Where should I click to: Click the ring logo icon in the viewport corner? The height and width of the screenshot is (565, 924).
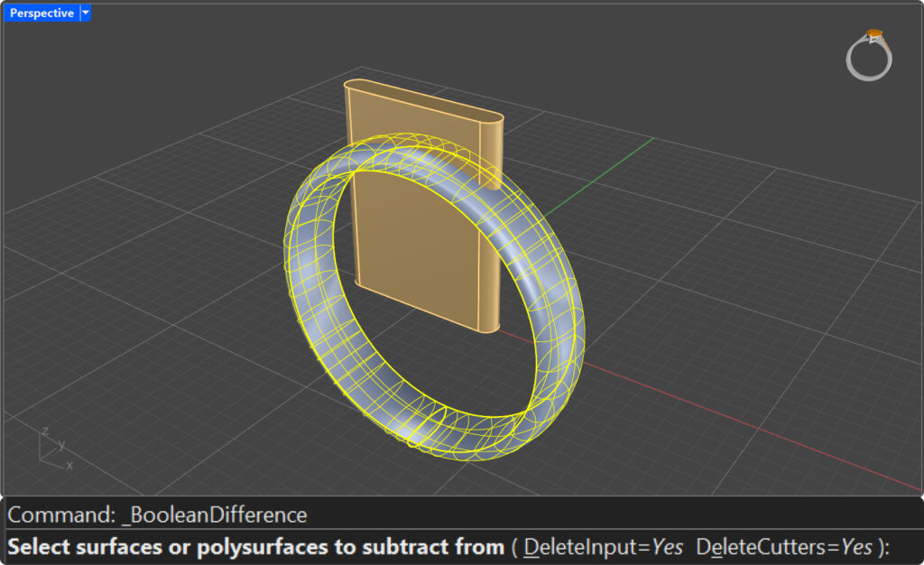(x=869, y=56)
